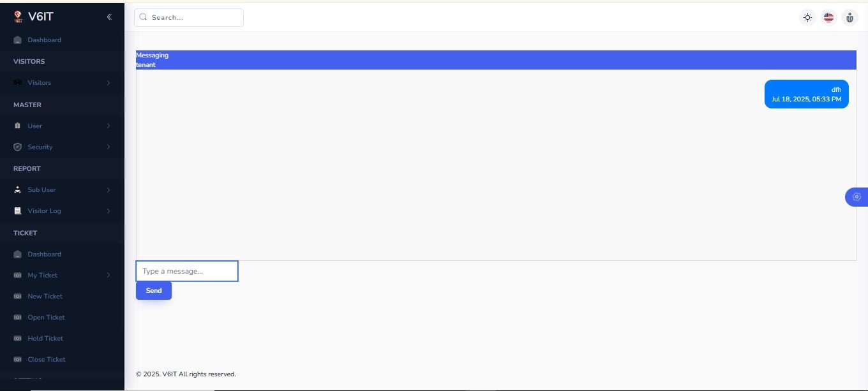Go to Hold Ticket in sidebar

[x=46, y=338]
